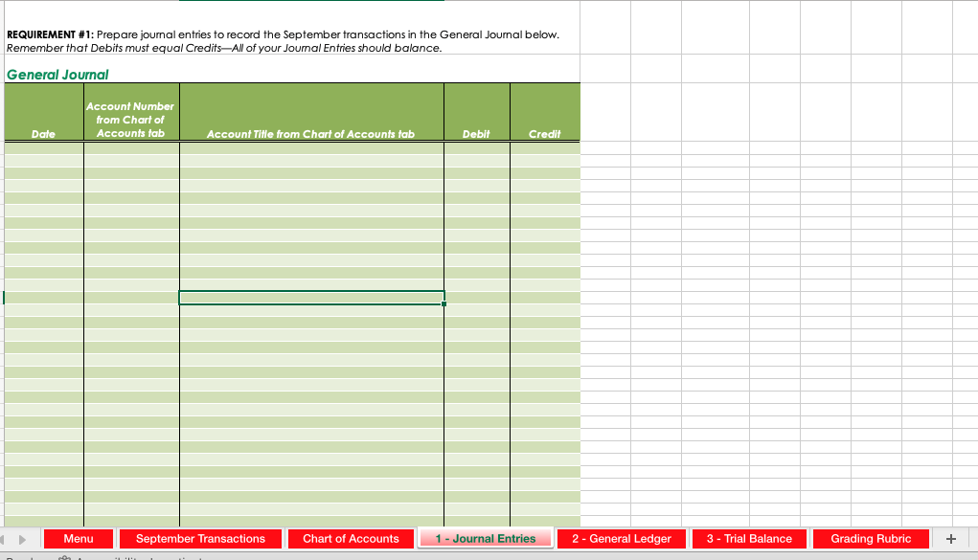Click the Account Number header cell
This screenshot has width=978, height=560.
click(x=131, y=111)
